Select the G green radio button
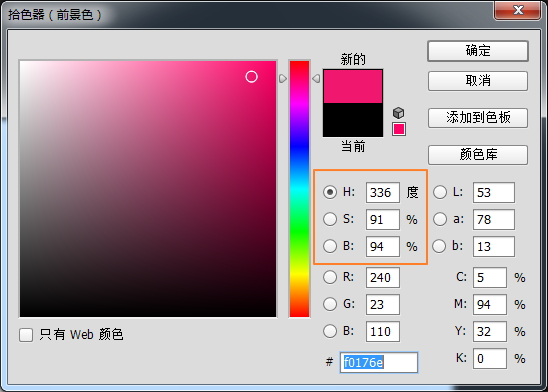This screenshot has width=548, height=392. [x=330, y=304]
